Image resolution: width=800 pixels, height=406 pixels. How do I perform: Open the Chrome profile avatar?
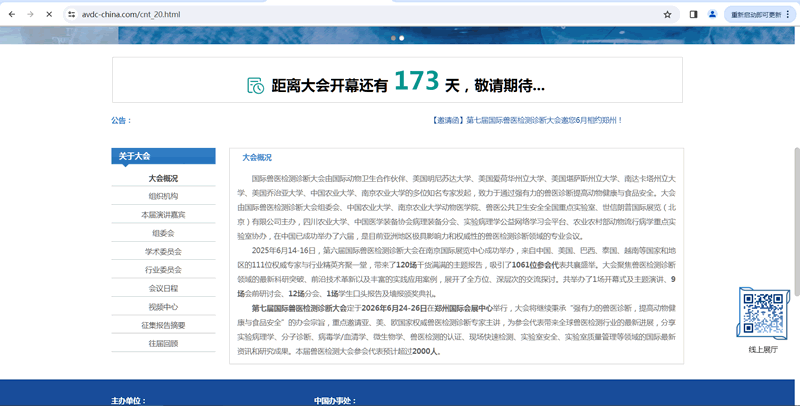712,15
